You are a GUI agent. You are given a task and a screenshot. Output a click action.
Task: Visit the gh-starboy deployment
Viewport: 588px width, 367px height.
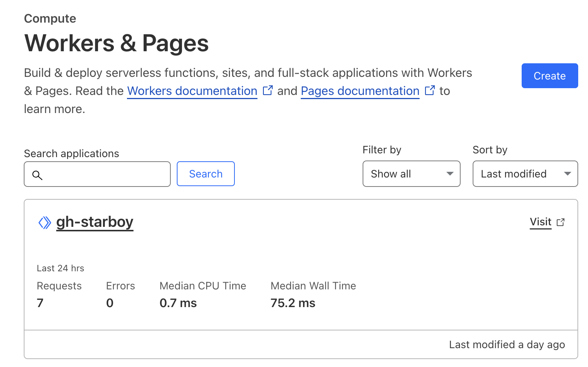click(x=541, y=222)
